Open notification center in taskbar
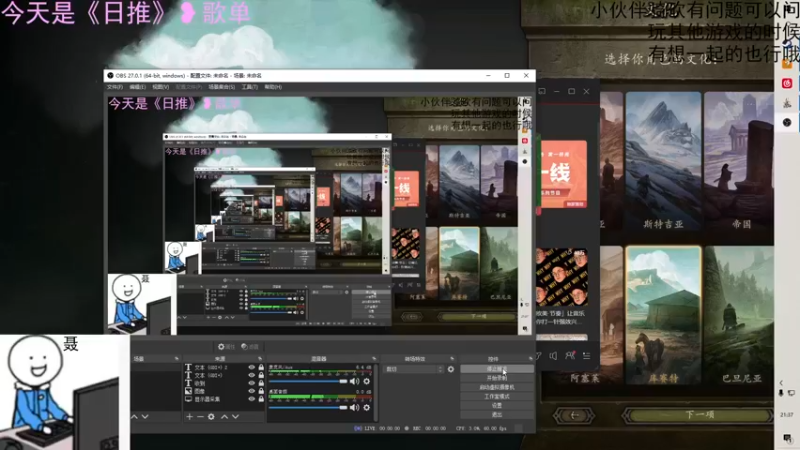 click(787, 438)
